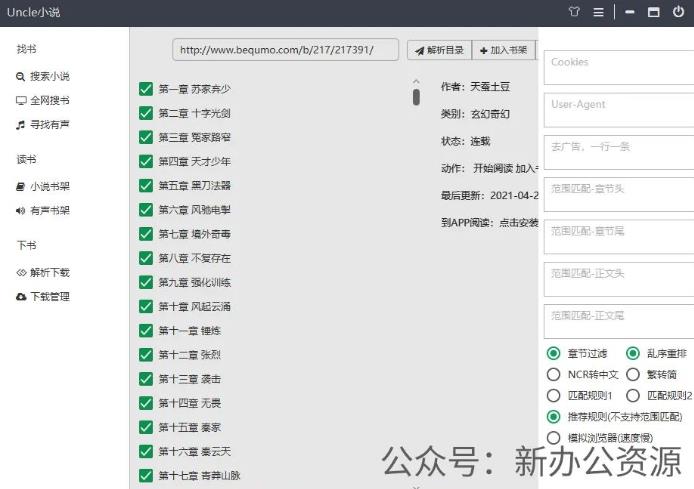Toggle the 章节过滤 radio option
Viewport: 694px width, 489px height.
553,353
